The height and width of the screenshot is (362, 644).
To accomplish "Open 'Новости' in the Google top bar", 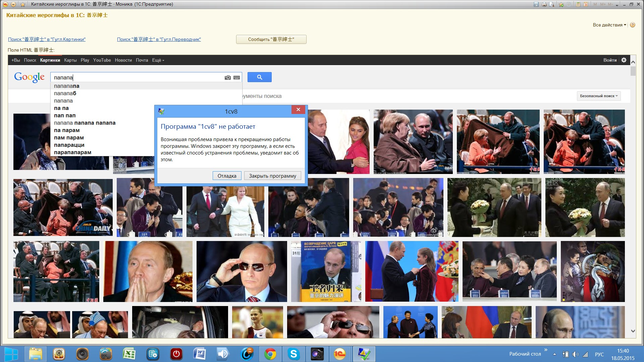I will tap(123, 60).
